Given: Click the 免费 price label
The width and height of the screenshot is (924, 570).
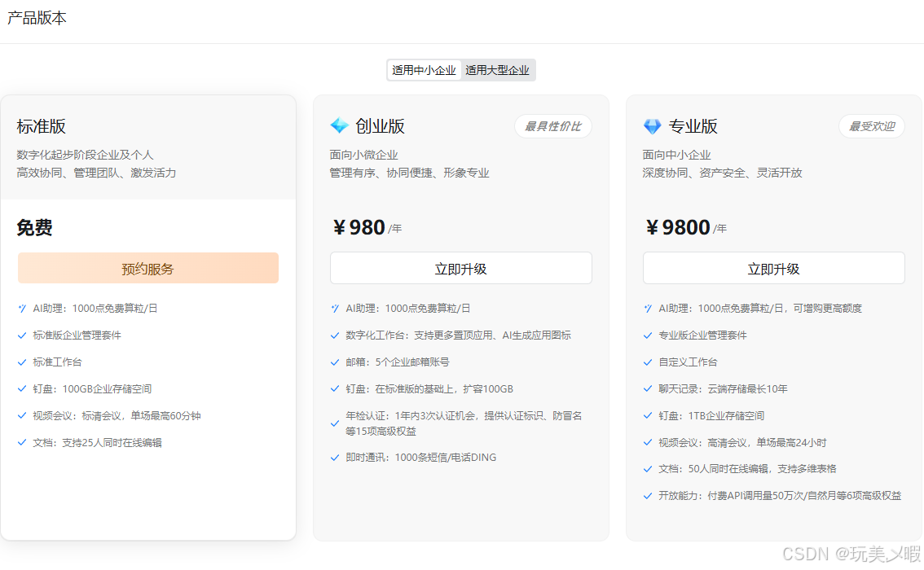Looking at the screenshot, I should 35,227.
